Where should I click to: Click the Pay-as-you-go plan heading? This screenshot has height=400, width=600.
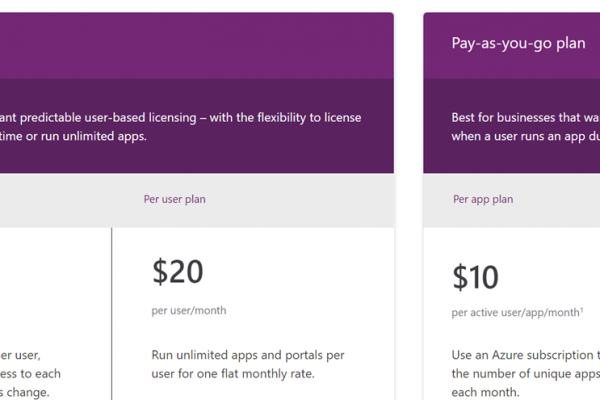518,44
